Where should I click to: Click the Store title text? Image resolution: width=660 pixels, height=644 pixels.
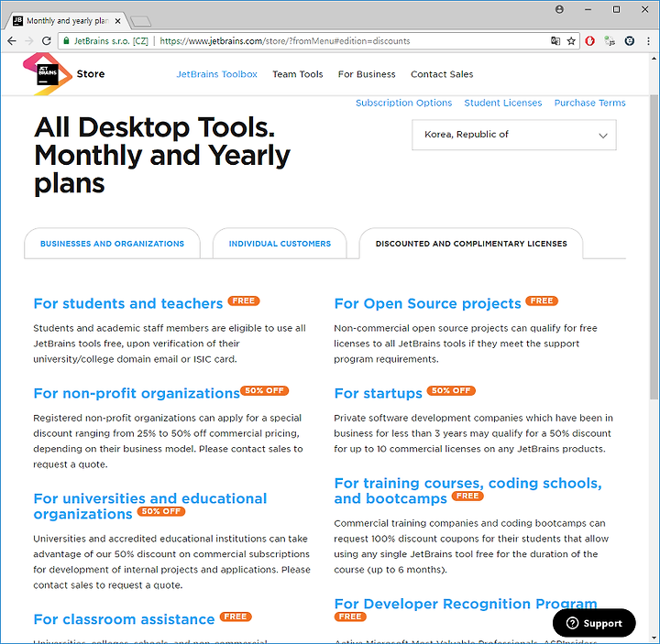[x=91, y=73]
